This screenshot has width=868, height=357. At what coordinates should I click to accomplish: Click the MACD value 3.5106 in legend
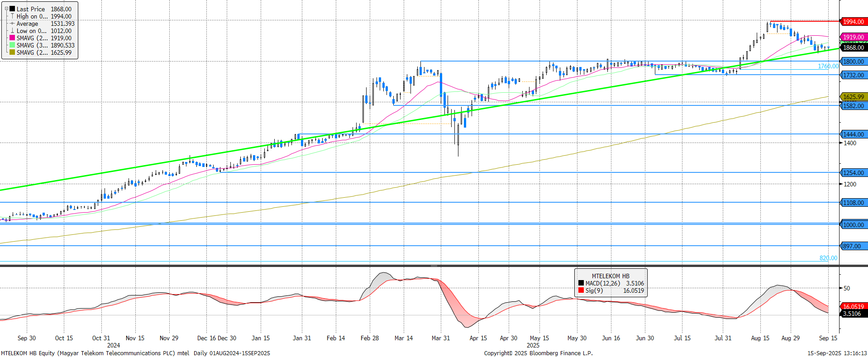tap(635, 283)
